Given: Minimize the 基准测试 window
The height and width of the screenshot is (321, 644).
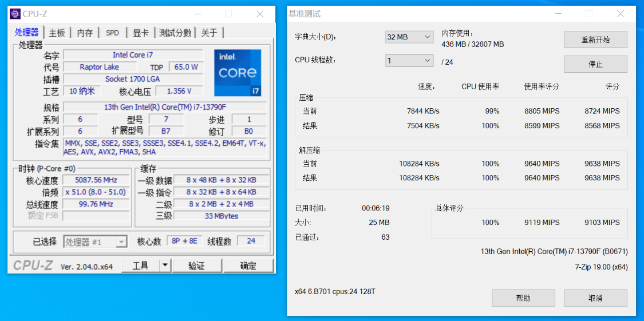Looking at the screenshot, I should pos(558,14).
